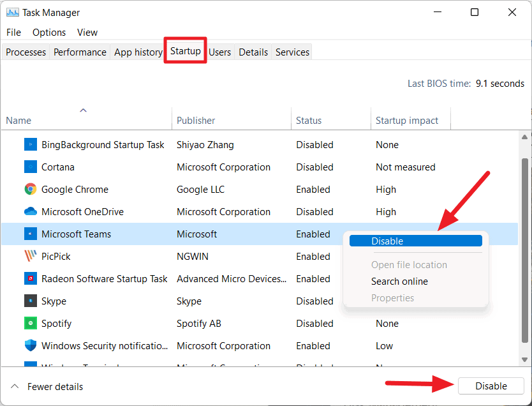Viewport: 532px width, 406px height.
Task: Select the Microsoft Teams icon
Action: coord(30,234)
